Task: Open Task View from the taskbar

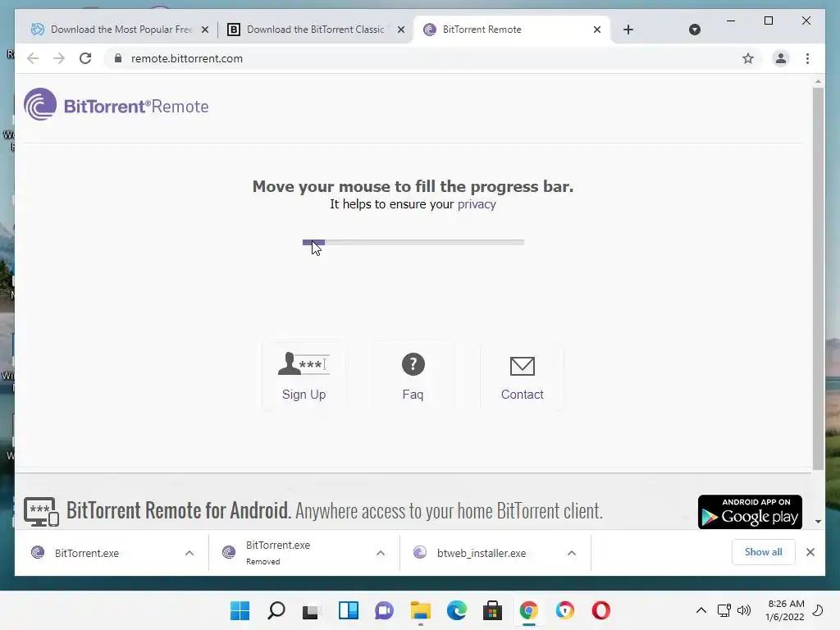Action: 312,610
